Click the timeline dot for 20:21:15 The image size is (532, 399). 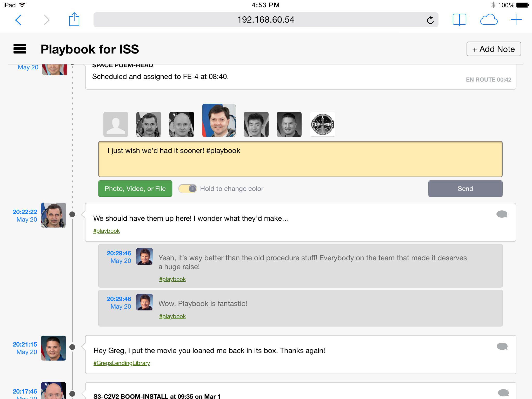coord(72,347)
